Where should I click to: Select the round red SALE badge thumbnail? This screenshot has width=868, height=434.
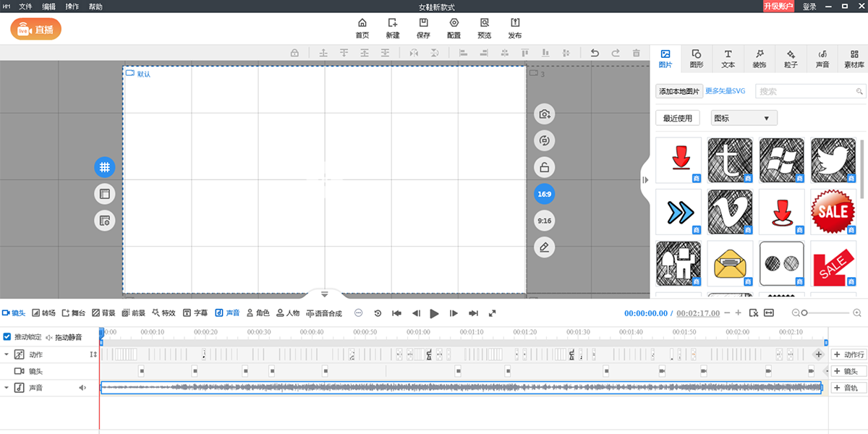pyautogui.click(x=833, y=212)
